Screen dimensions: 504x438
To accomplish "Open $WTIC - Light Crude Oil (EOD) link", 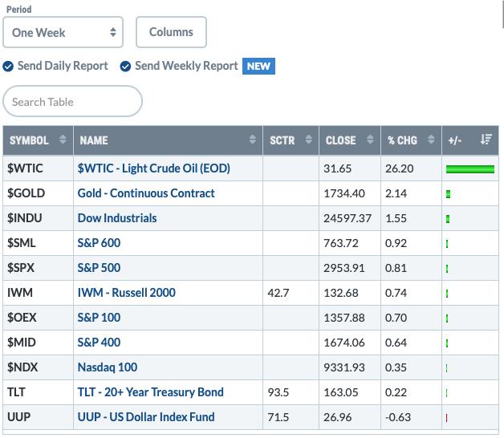I will pyautogui.click(x=153, y=168).
